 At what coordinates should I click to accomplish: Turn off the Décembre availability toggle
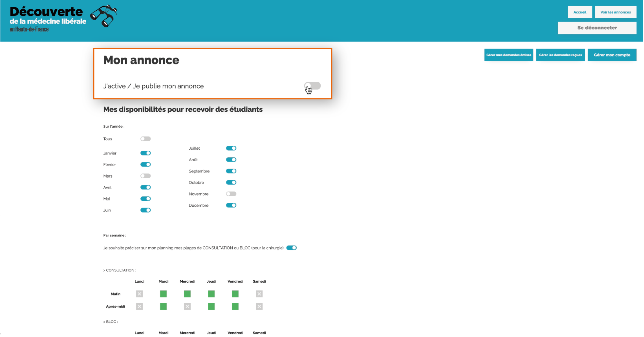click(x=231, y=205)
